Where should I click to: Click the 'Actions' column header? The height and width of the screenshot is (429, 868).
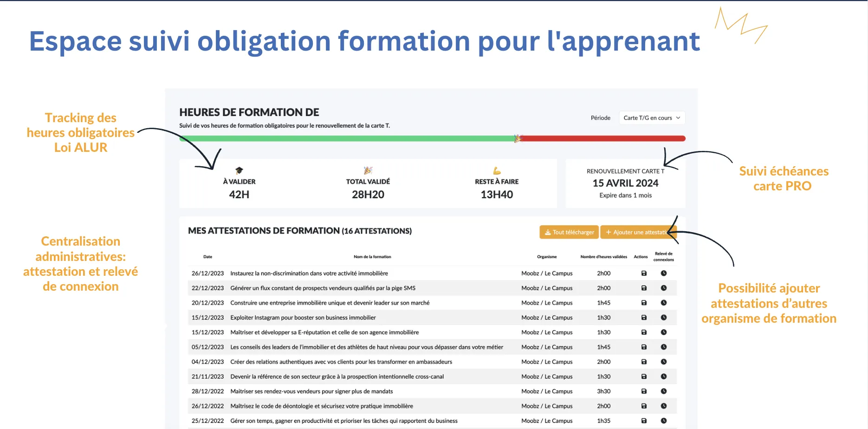coord(641,257)
